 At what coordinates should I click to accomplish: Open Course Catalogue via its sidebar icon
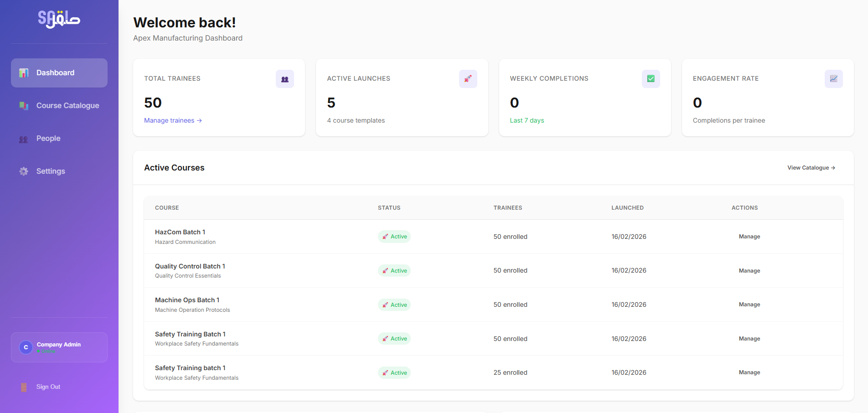[23, 105]
